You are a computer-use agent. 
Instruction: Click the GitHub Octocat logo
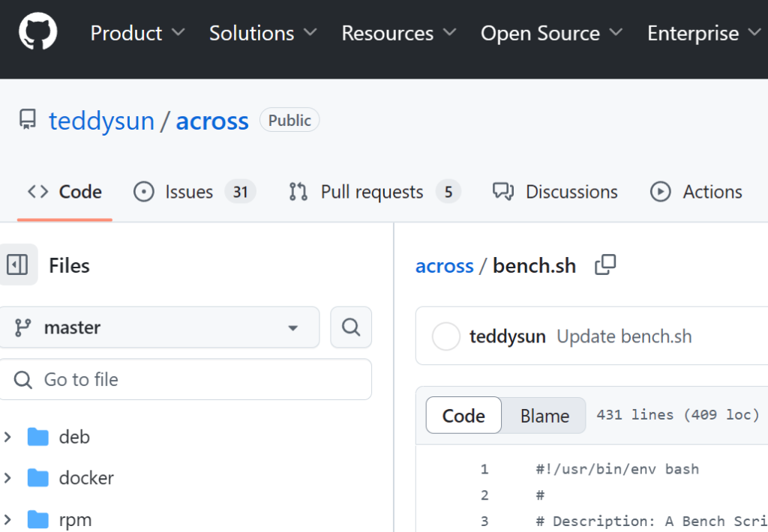click(x=37, y=31)
